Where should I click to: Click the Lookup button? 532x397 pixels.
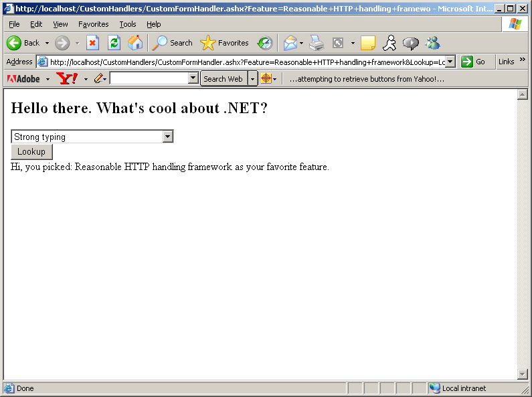coord(31,152)
